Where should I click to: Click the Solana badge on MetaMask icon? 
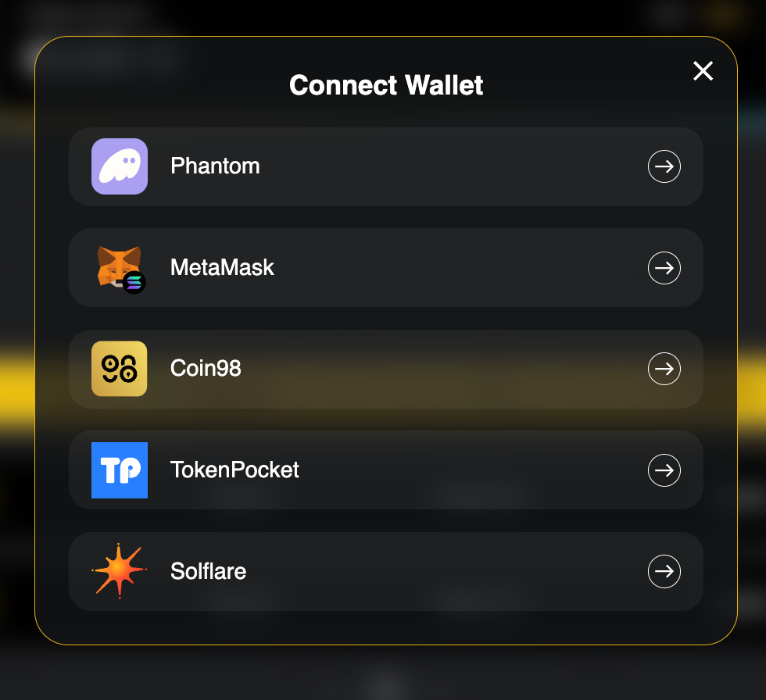(134, 283)
